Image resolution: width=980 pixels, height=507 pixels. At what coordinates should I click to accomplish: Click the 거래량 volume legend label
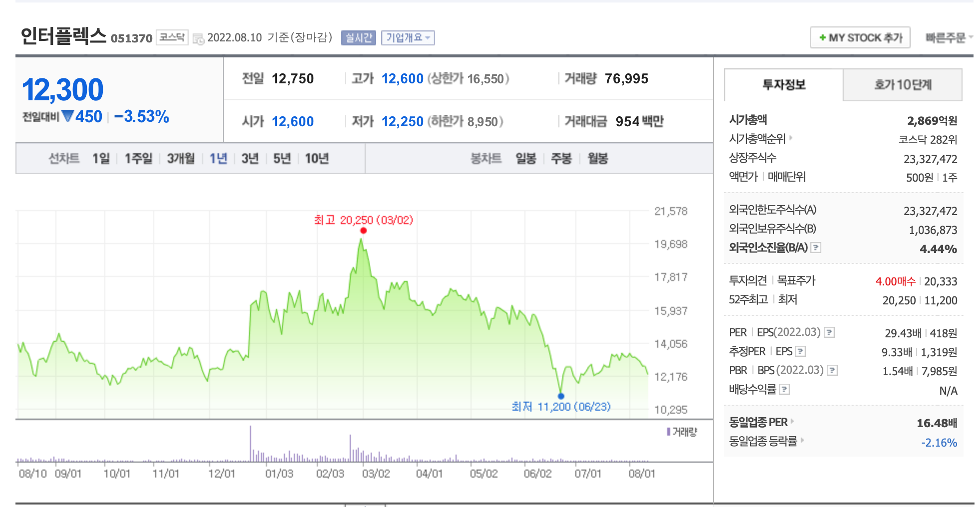pyautogui.click(x=682, y=432)
